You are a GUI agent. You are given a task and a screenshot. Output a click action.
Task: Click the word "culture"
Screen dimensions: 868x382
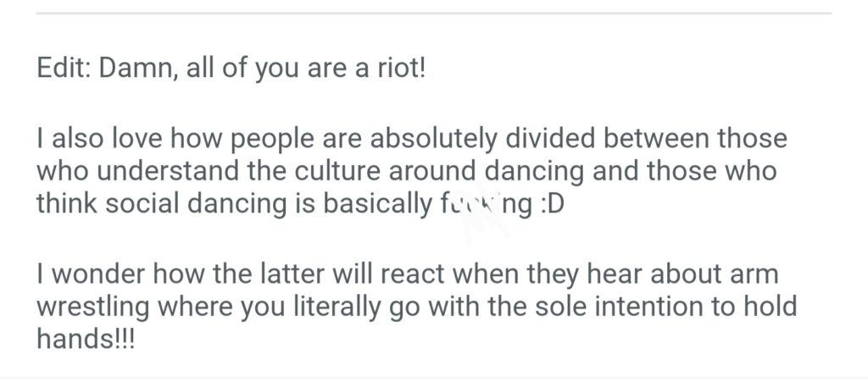tap(334, 171)
